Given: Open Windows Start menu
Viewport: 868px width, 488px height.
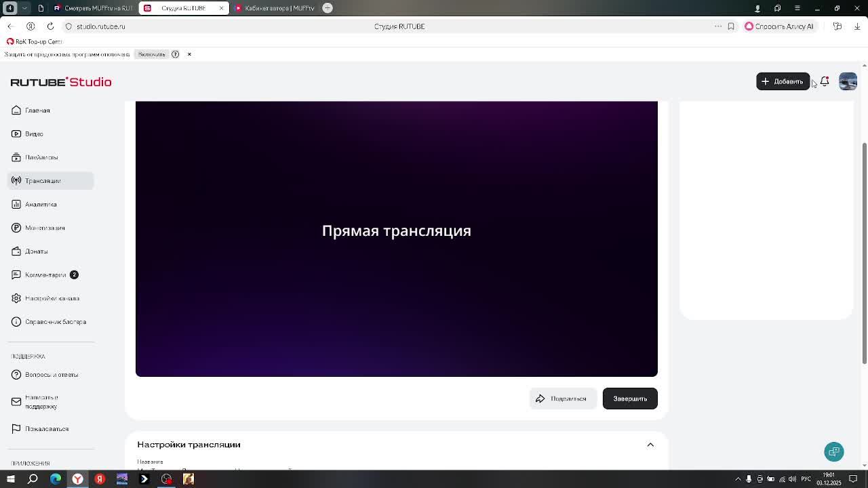Looking at the screenshot, I should pos(10,479).
